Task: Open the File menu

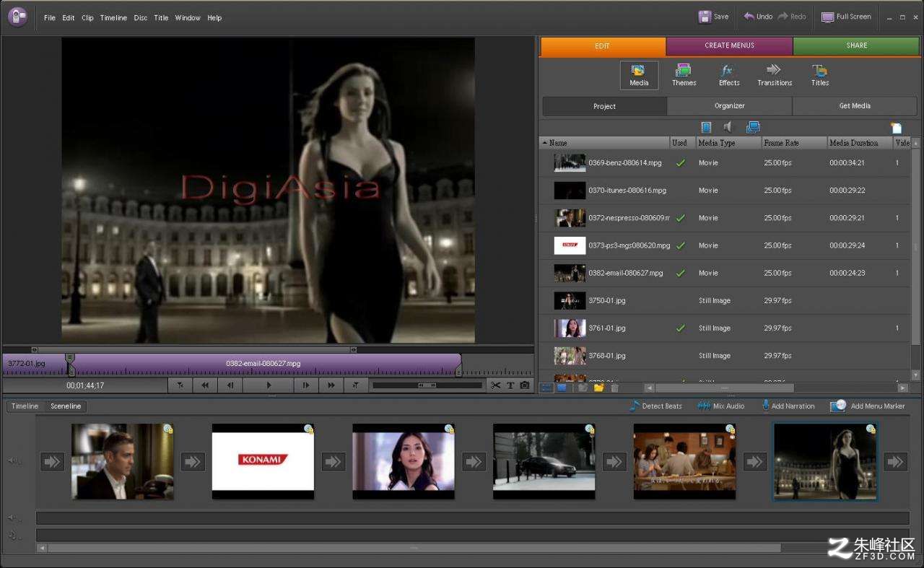Action: click(x=49, y=18)
